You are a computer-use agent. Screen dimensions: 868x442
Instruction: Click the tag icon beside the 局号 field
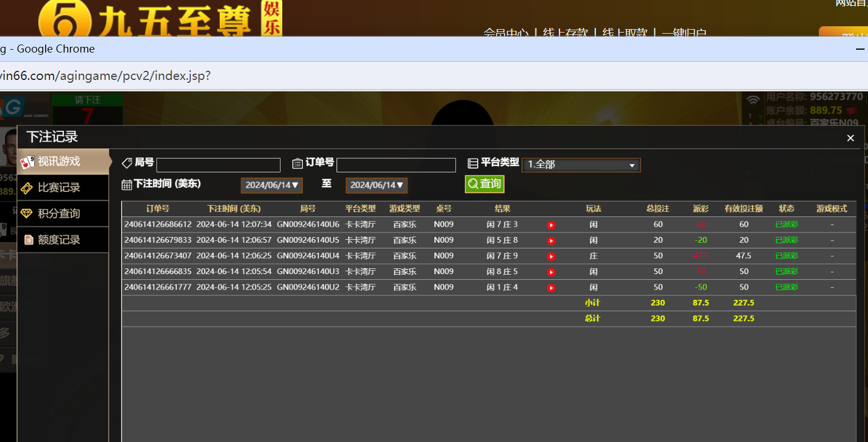(126, 163)
